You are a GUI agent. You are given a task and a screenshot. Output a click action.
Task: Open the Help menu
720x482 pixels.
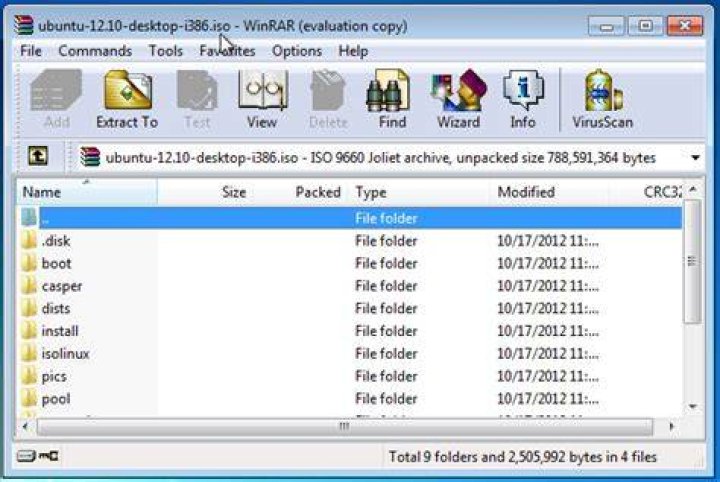353,51
